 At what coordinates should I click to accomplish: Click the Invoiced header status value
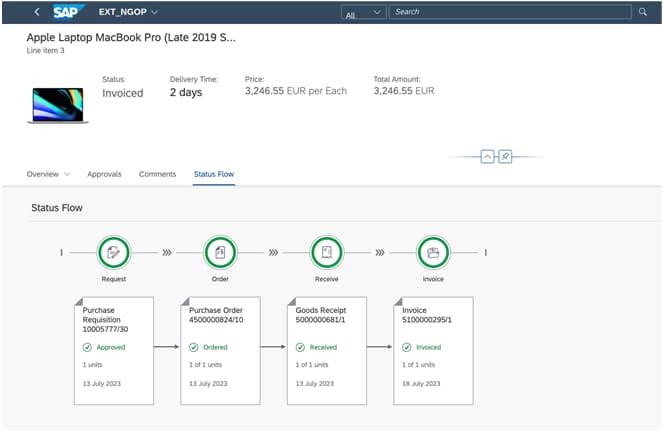pos(123,93)
